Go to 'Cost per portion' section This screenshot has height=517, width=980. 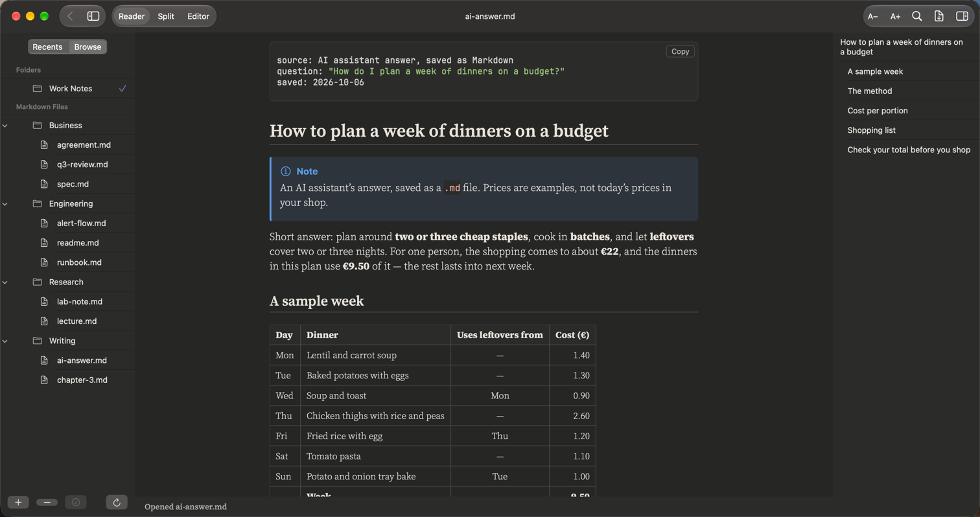[878, 111]
